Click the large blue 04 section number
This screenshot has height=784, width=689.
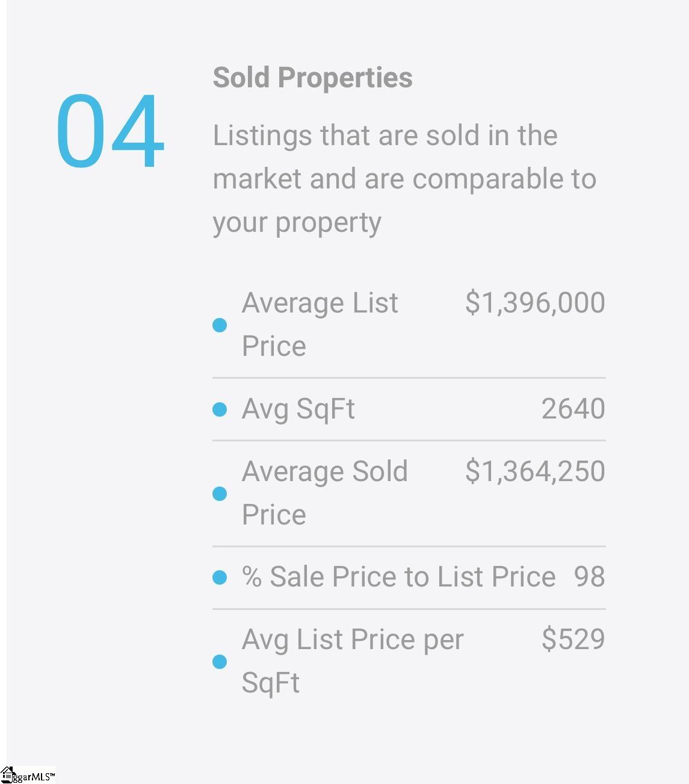pos(110,131)
